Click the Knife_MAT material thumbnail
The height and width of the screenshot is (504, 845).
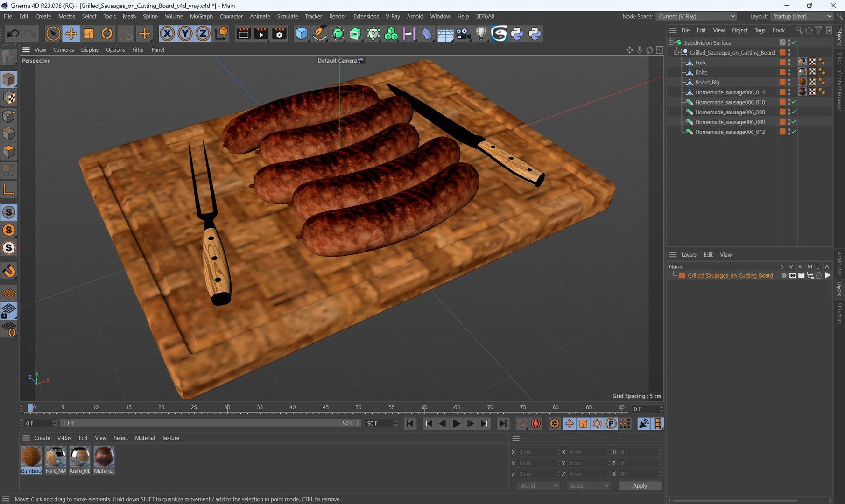(80, 457)
